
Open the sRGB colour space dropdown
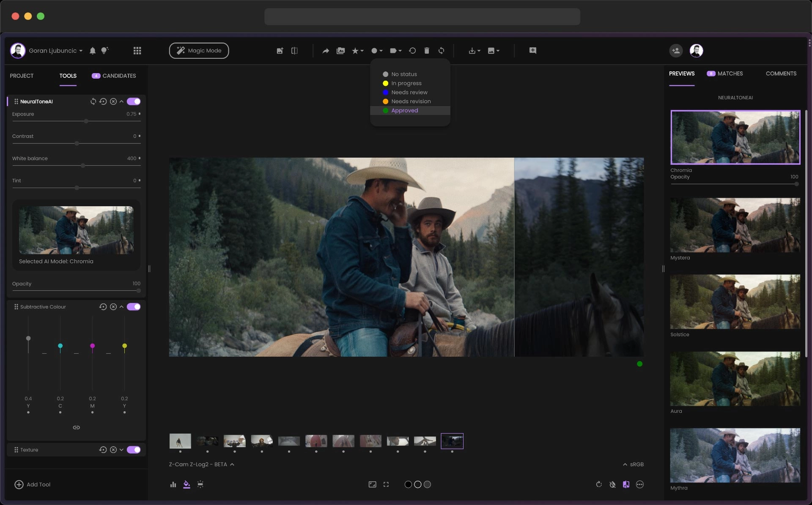click(x=633, y=464)
